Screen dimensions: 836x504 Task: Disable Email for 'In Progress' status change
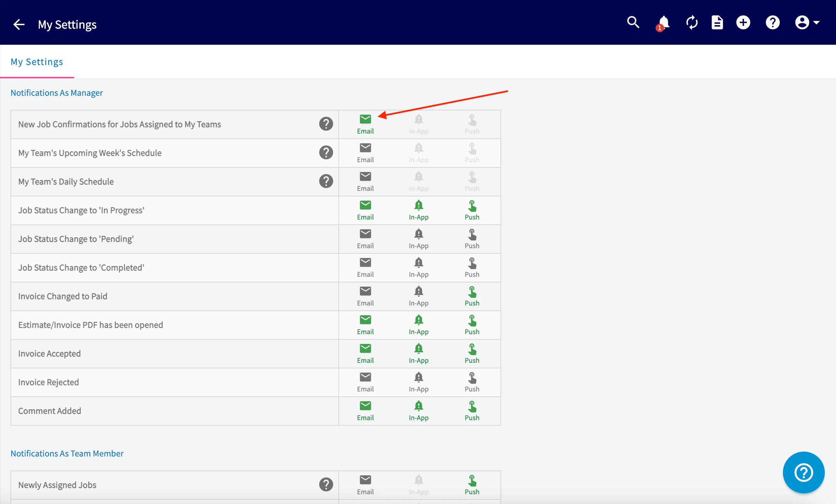(x=365, y=210)
